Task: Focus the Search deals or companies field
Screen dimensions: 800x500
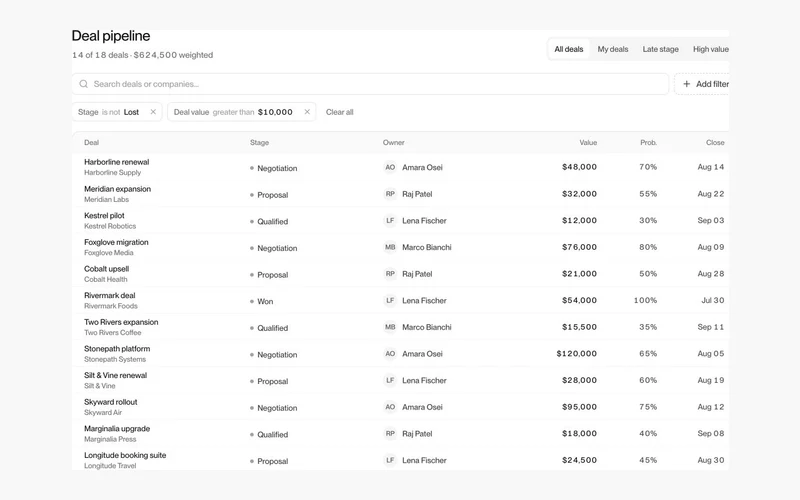Action: 370,84
